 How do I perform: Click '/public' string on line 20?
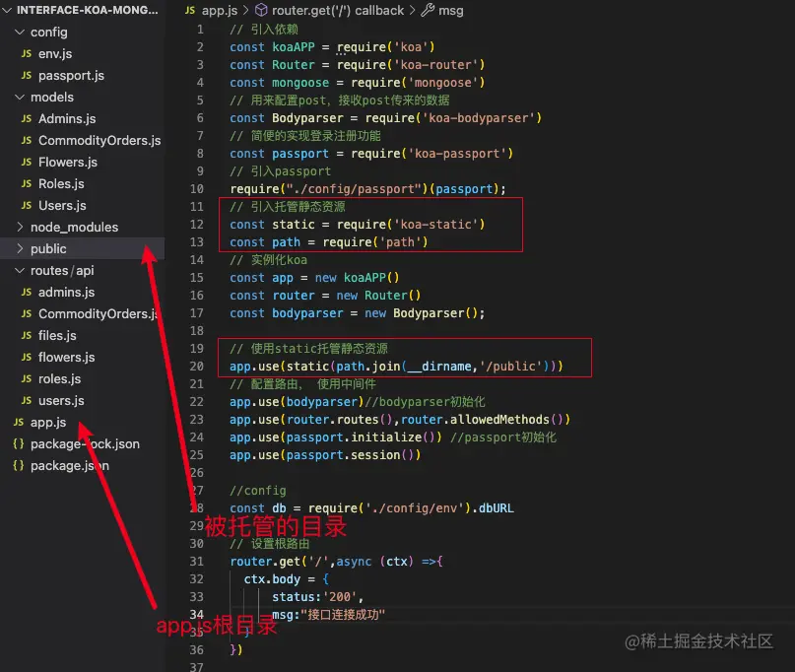coord(510,367)
